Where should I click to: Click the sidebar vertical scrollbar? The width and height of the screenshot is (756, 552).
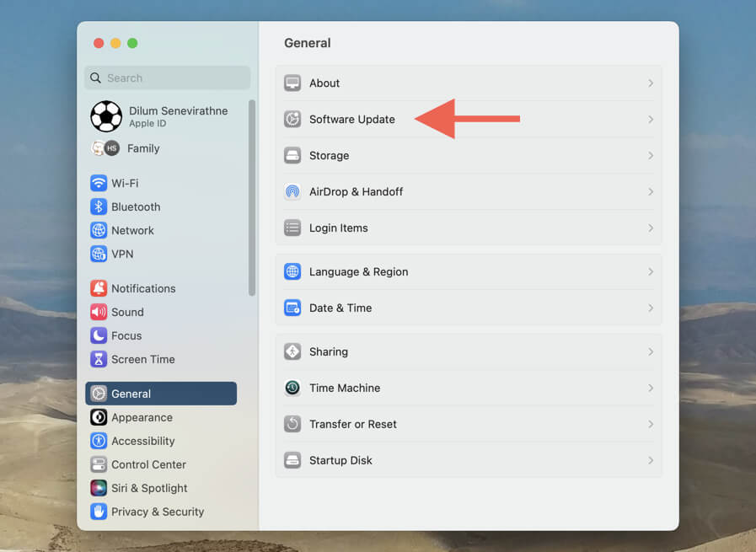(251, 198)
